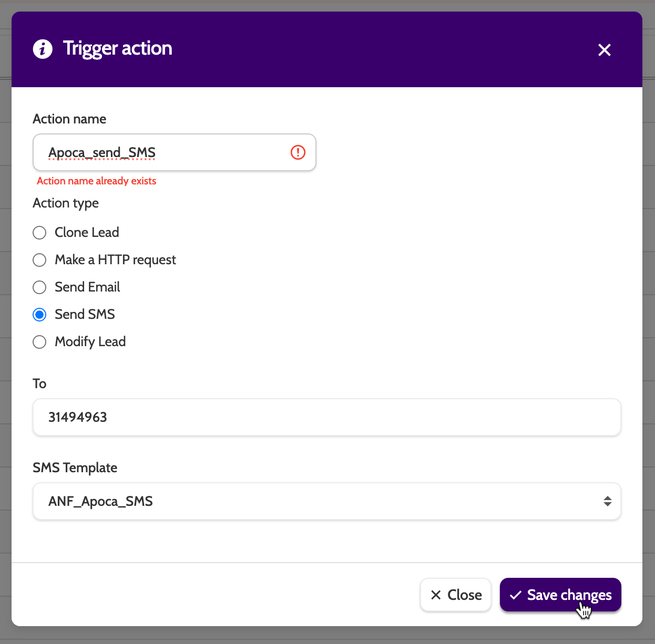Select the Send Email radio button
This screenshot has width=655, height=644.
pyautogui.click(x=39, y=287)
